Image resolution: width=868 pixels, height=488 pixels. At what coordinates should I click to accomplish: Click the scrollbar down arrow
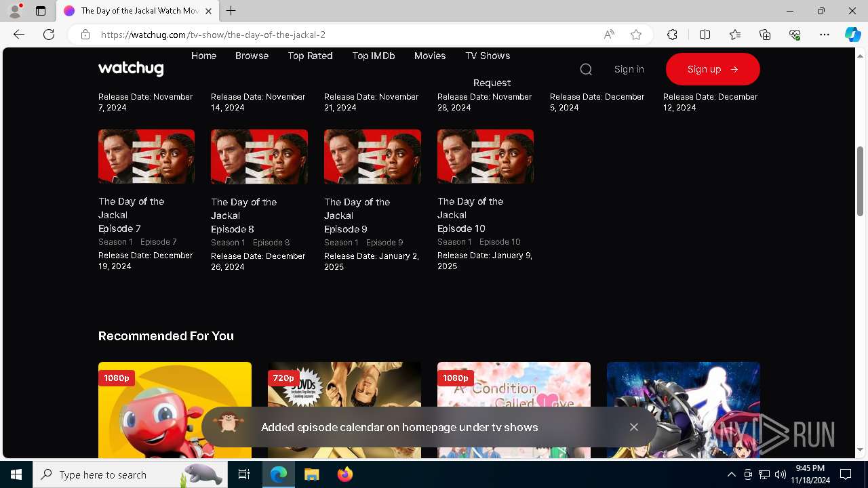861,450
